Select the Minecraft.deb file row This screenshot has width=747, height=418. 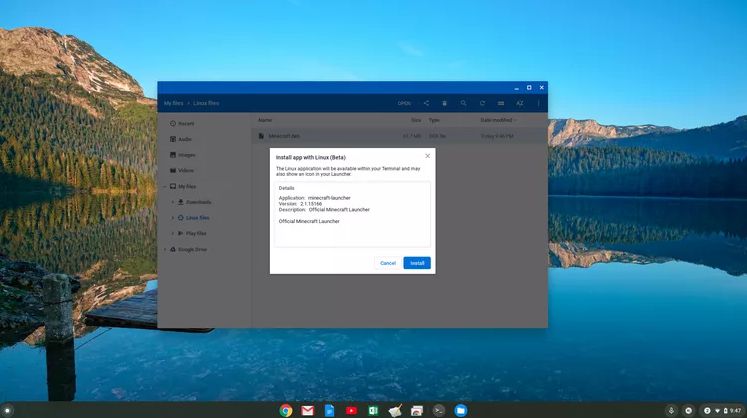click(x=399, y=136)
